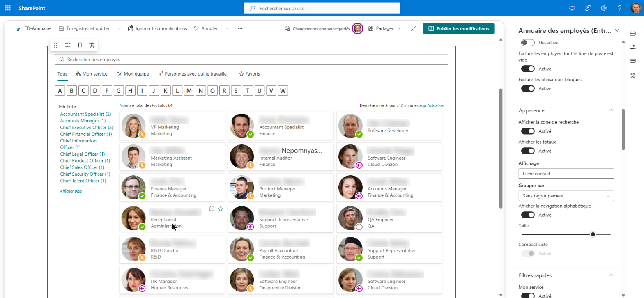
Task: Click the chat icon on Receptionist card
Action: click(x=212, y=209)
